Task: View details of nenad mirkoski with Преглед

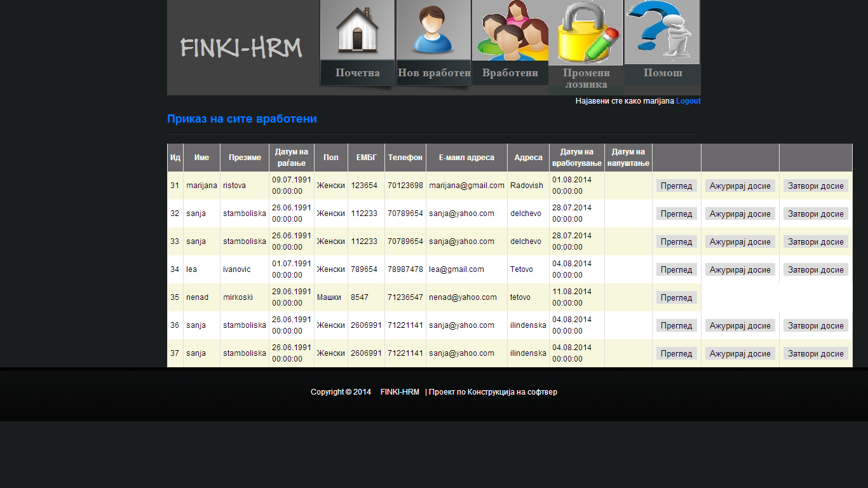Action: point(676,297)
